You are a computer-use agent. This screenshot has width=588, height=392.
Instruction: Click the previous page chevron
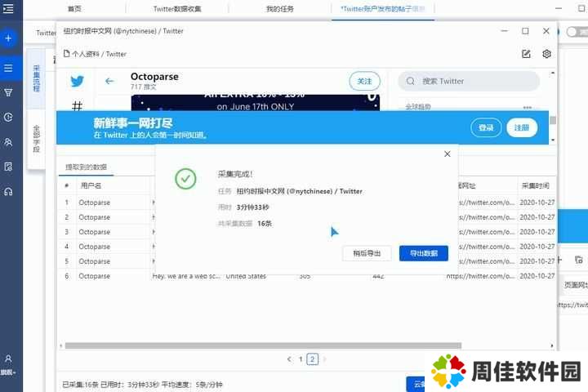point(289,359)
